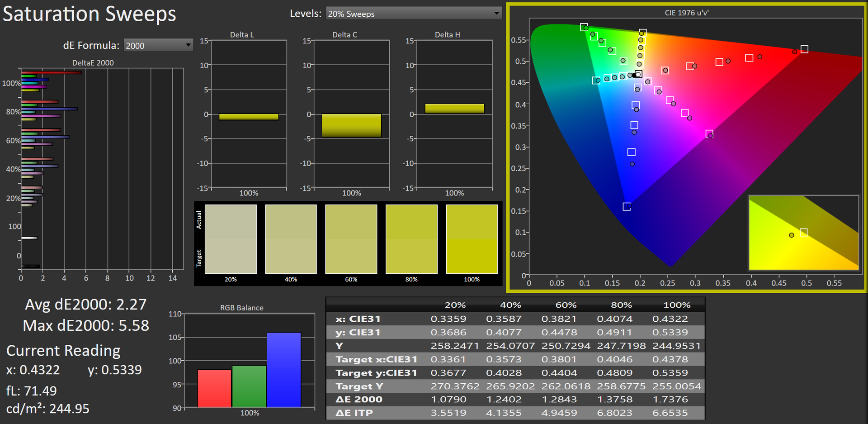Open the dE Formula 2000 dropdown
This screenshot has width=868, height=424.
coord(158,45)
